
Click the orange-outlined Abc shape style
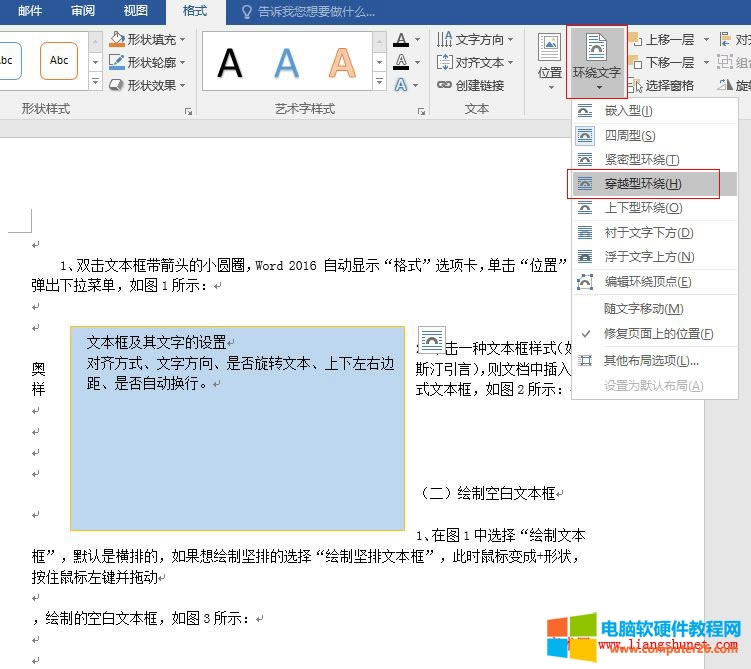click(x=59, y=60)
